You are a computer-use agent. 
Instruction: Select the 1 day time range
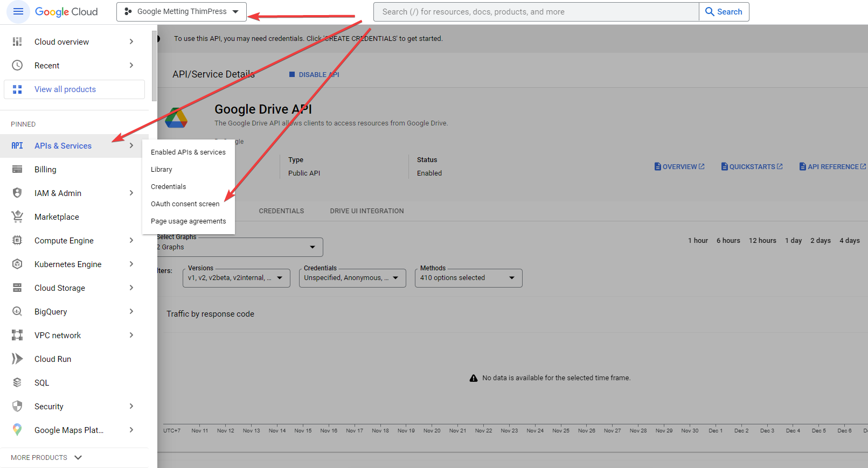point(793,241)
